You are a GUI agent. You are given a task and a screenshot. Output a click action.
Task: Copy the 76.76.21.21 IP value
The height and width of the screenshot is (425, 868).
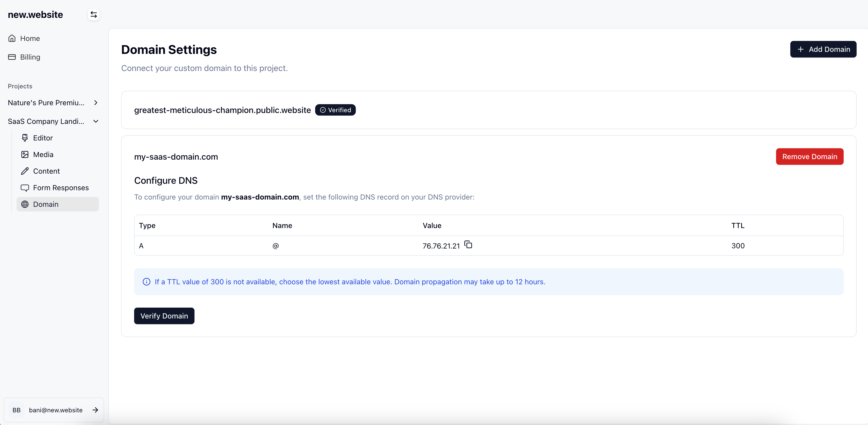coord(468,245)
